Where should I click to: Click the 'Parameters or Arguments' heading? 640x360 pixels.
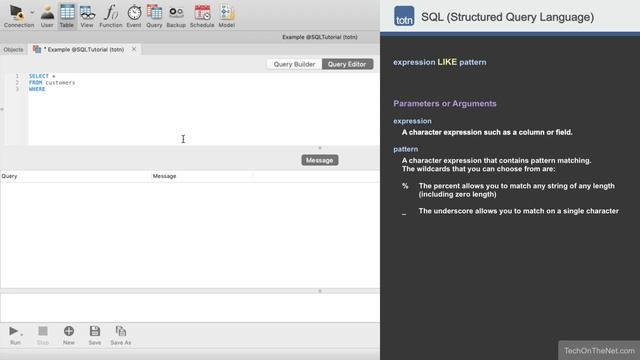445,104
